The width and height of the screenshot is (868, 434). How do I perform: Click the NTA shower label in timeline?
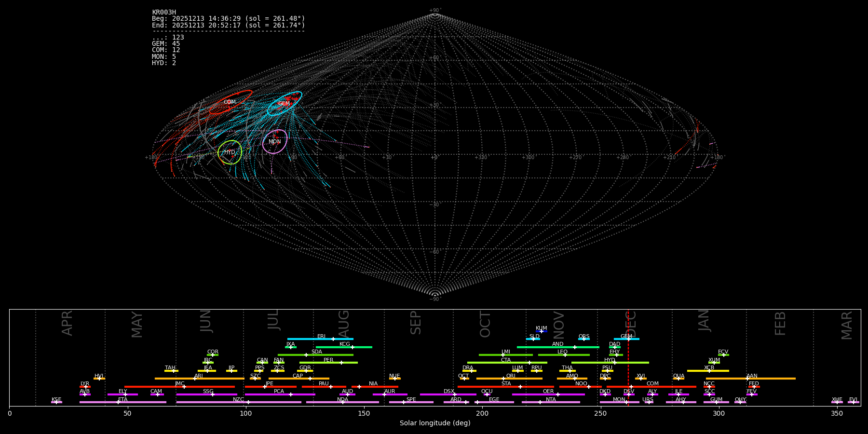(x=551, y=400)
